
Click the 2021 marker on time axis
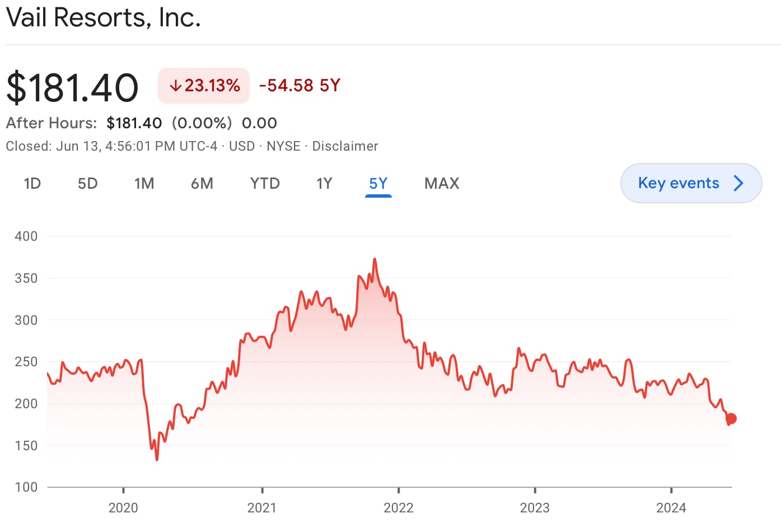tap(262, 507)
